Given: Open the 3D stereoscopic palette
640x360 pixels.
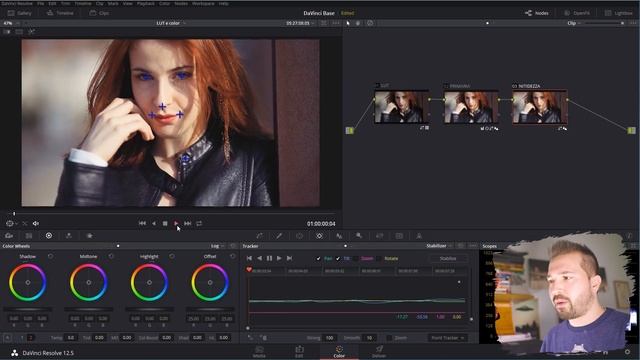Looking at the screenshot, I should 399,236.
